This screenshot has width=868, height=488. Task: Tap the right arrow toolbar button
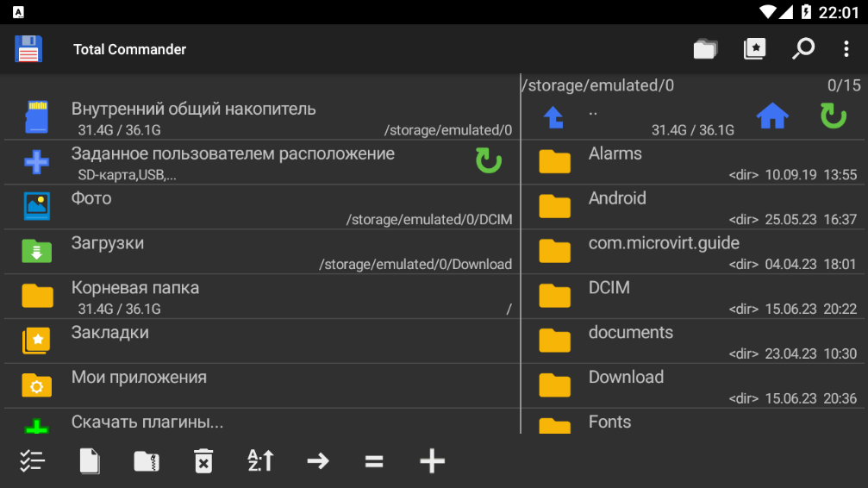[x=318, y=461]
